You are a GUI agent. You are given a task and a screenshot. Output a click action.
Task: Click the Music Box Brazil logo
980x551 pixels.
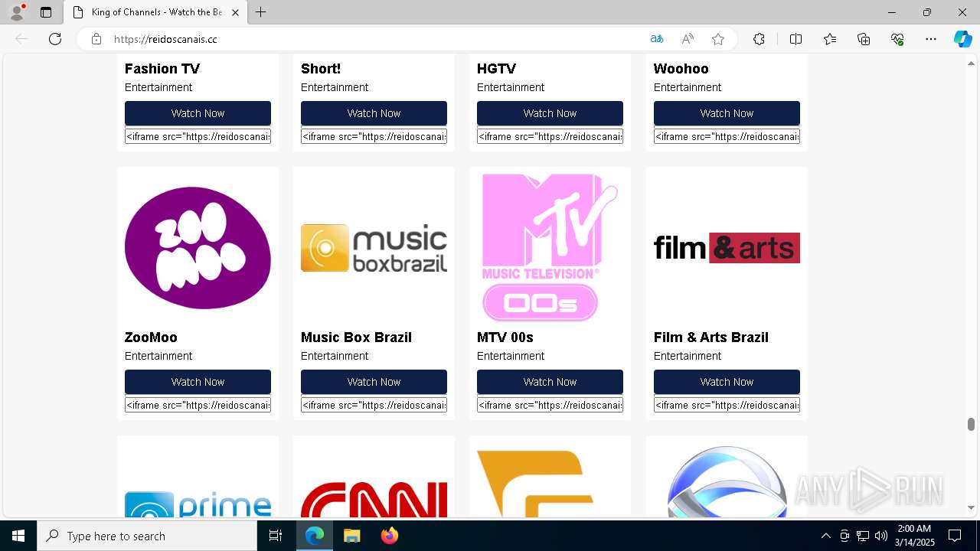tap(374, 248)
